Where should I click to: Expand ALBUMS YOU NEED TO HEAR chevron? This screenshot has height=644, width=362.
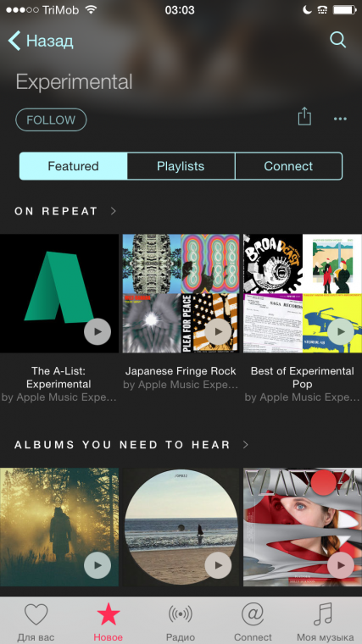246,444
